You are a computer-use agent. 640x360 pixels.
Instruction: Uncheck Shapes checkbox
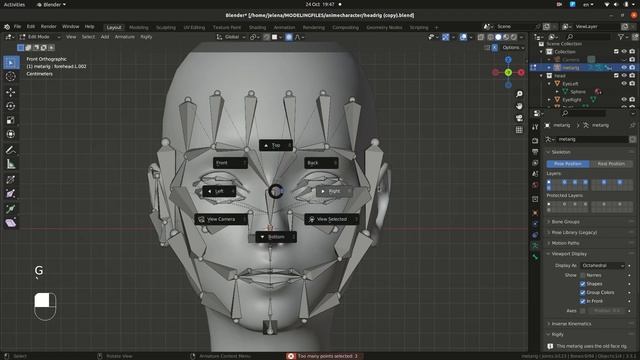(x=582, y=284)
